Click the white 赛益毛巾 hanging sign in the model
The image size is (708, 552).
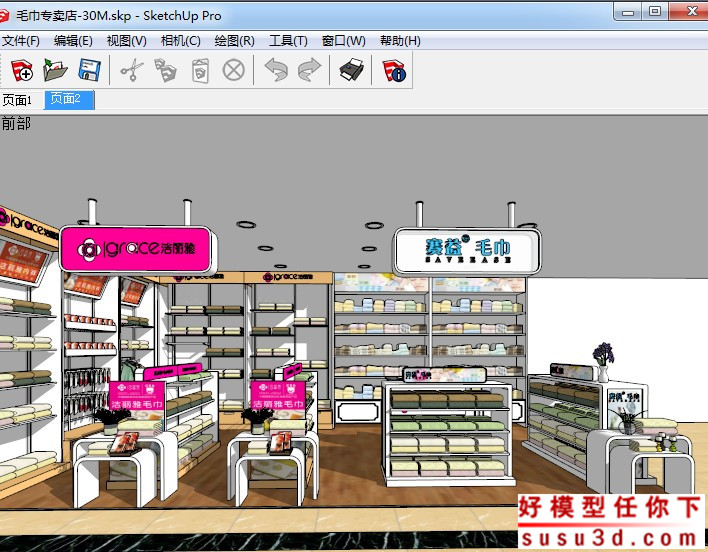(467, 250)
